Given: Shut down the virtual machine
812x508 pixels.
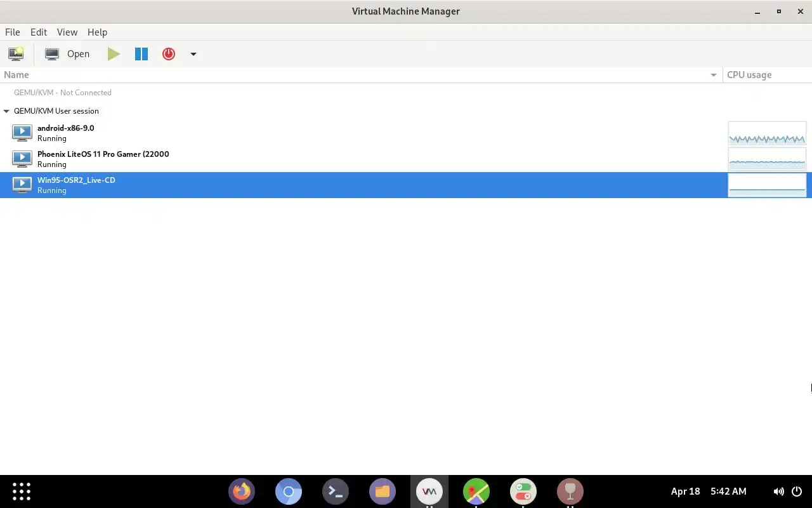Looking at the screenshot, I should click(x=168, y=54).
